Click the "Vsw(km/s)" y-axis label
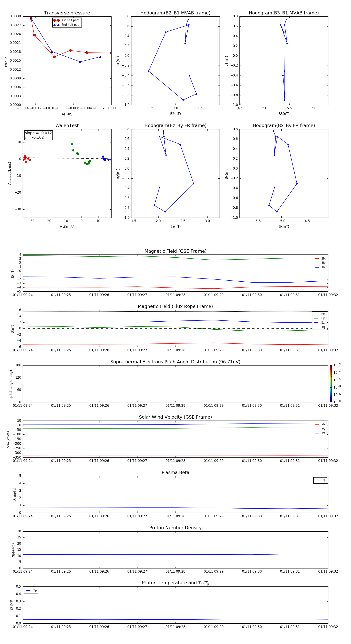 click(8, 439)
